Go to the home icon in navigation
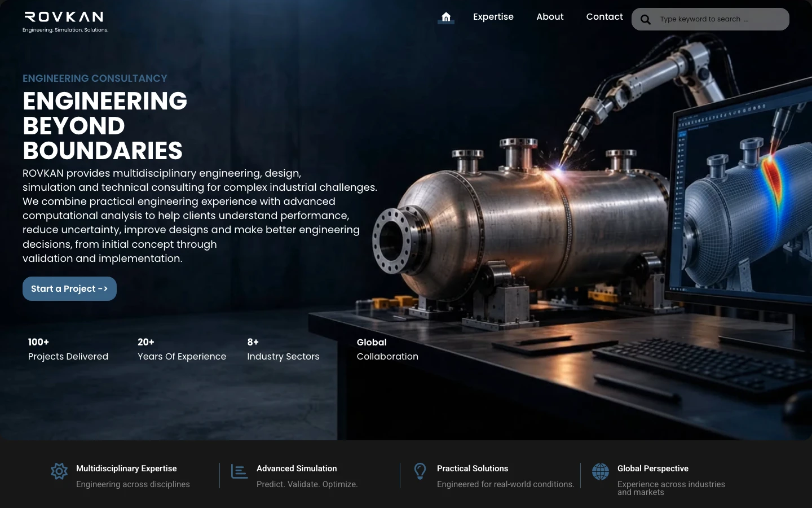Screen dimensions: 812x508 coord(446,17)
